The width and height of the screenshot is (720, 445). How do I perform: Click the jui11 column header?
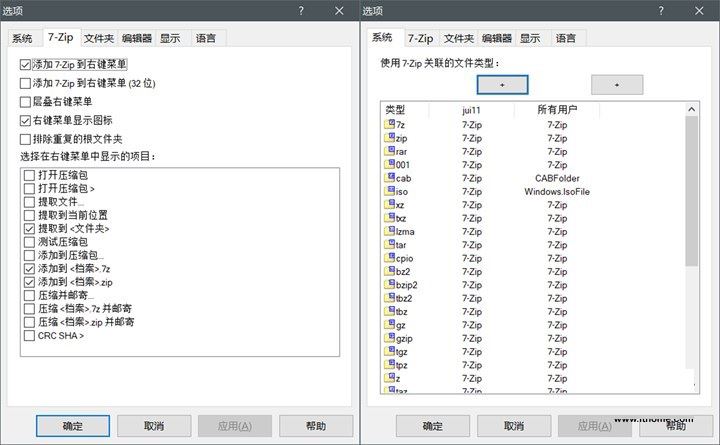[x=472, y=110]
